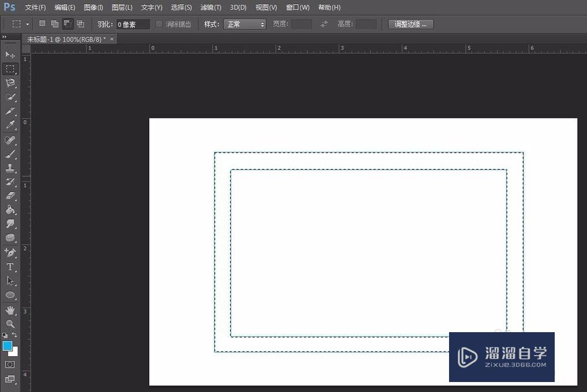Viewport: 587px width, 392px height.
Task: Select the Crop tool
Action: (10, 111)
